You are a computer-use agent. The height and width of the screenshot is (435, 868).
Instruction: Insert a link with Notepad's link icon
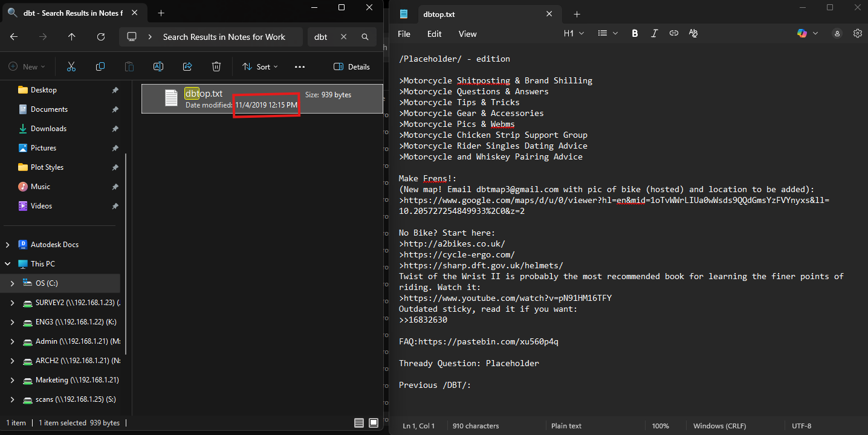point(673,34)
